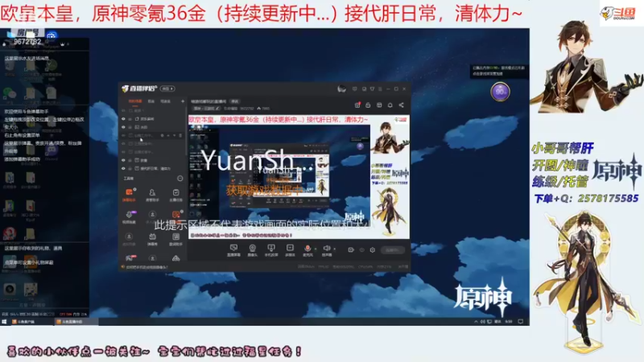
Task: Mute the 扬声器 speaker icon
Action: pyautogui.click(x=327, y=248)
